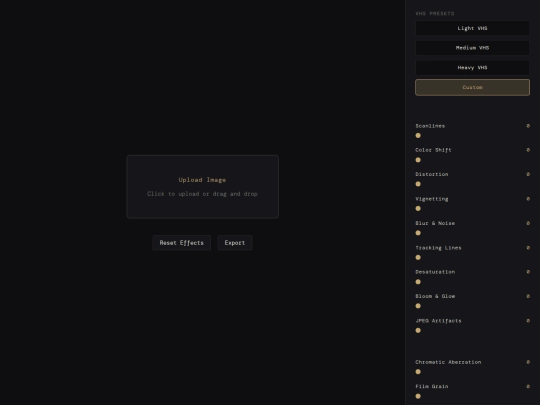Image resolution: width=540 pixels, height=405 pixels.
Task: Click the Color Shift value readout
Action: (528, 150)
